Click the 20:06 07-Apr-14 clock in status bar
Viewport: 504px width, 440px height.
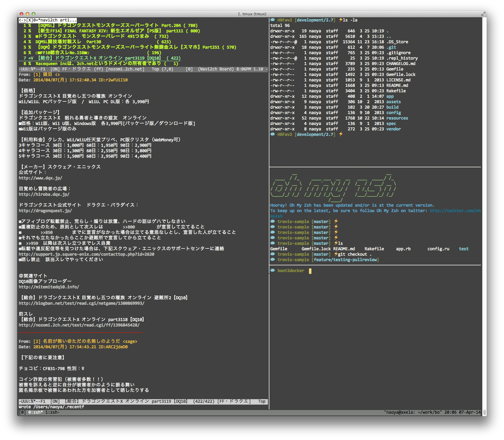point(463,412)
